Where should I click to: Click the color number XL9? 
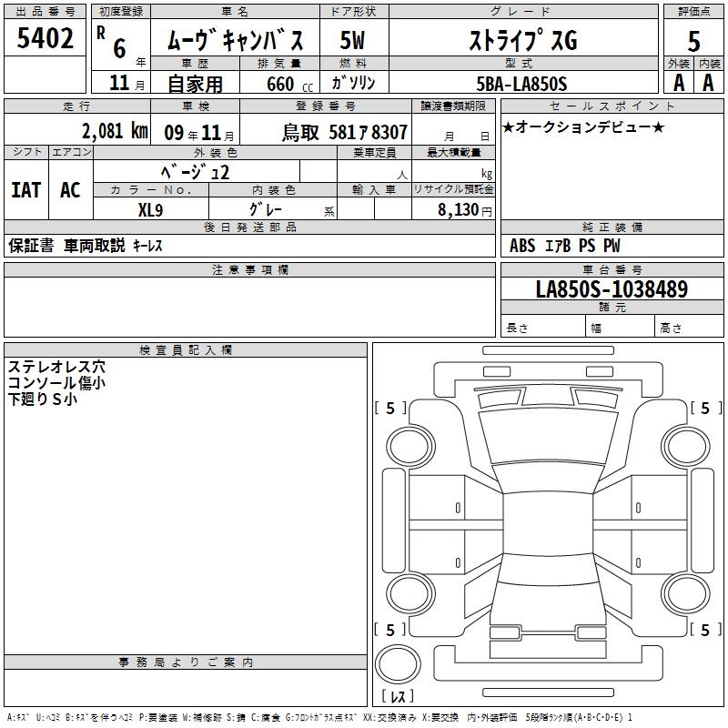(x=150, y=210)
